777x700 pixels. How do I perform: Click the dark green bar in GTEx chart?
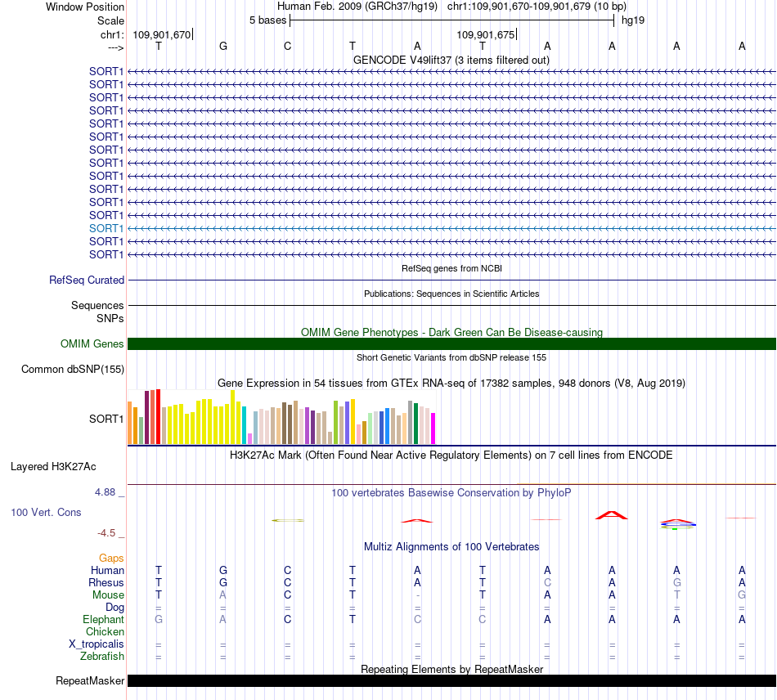416,424
